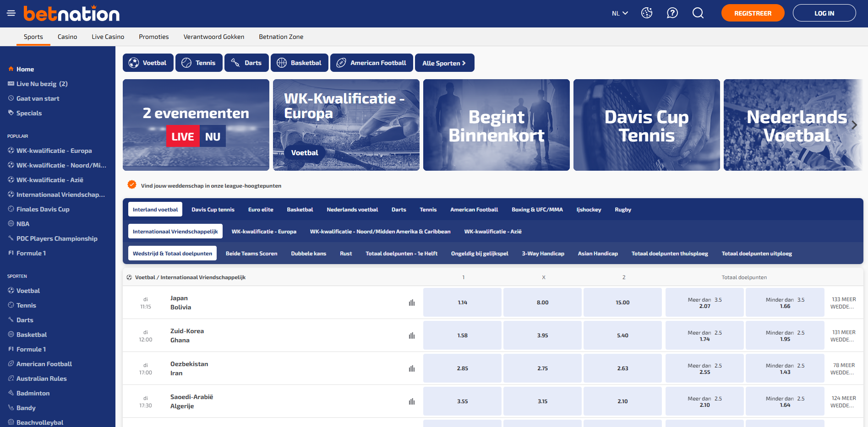The height and width of the screenshot is (427, 868).
Task: Select the Davis Cup tennis league tab
Action: 213,210
